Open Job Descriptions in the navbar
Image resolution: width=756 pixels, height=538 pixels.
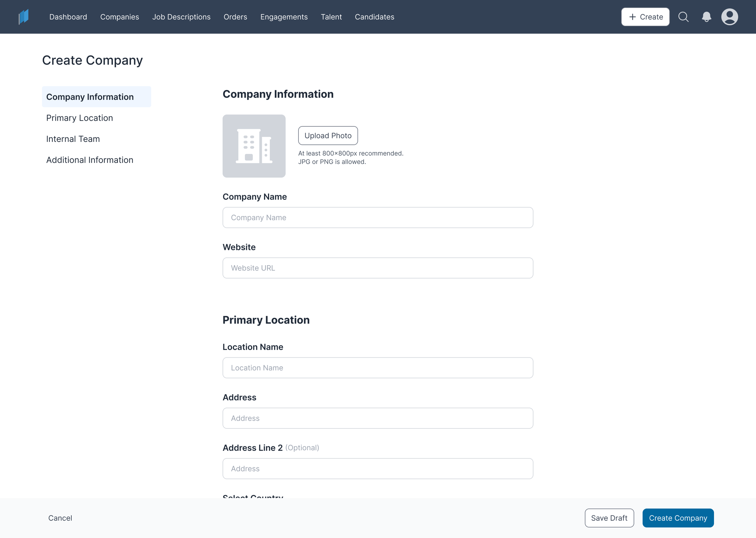181,17
